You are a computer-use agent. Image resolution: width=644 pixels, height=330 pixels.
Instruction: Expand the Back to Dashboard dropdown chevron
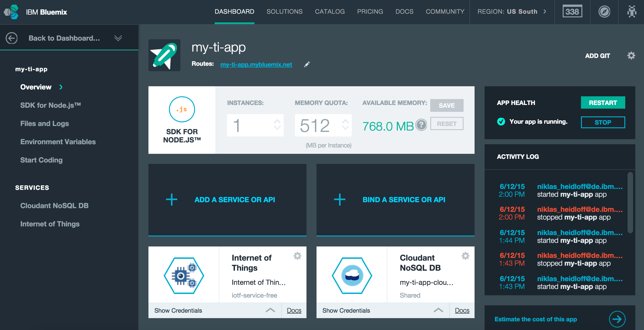pos(118,38)
